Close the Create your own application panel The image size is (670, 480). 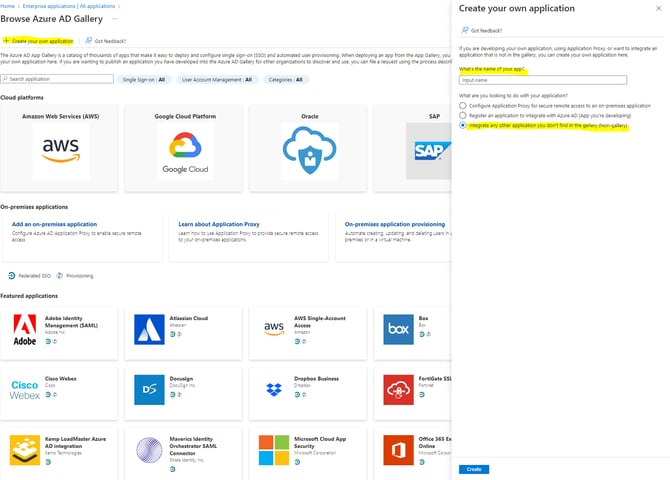tap(658, 9)
